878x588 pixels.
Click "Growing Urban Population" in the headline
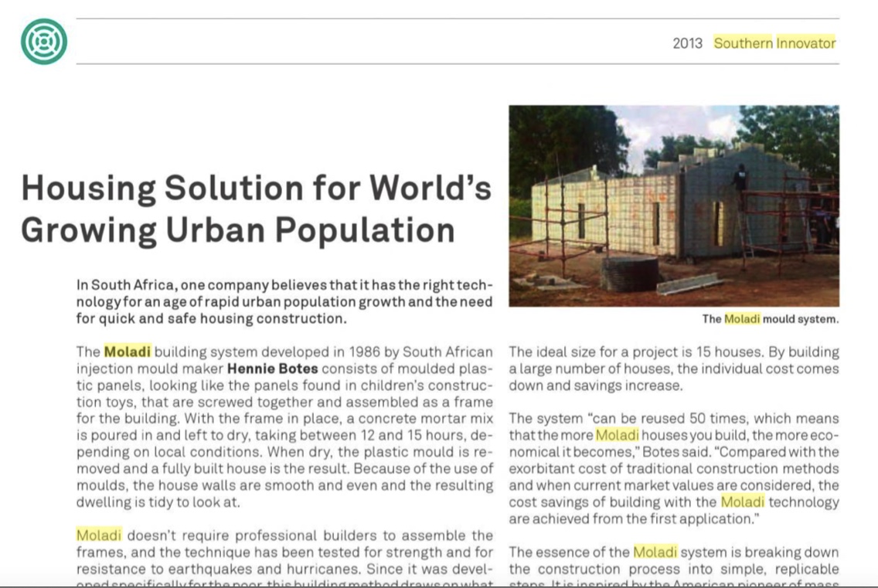[x=237, y=229]
